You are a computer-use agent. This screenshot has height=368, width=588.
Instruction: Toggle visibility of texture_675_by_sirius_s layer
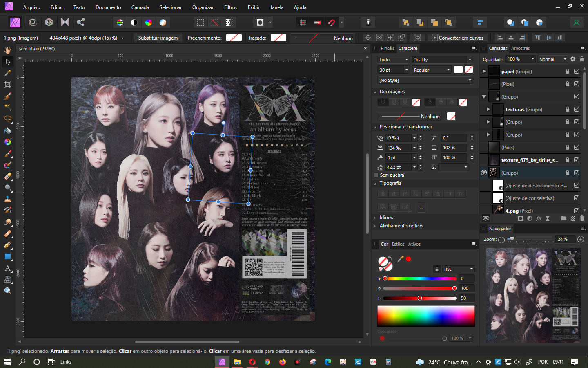coord(577,160)
